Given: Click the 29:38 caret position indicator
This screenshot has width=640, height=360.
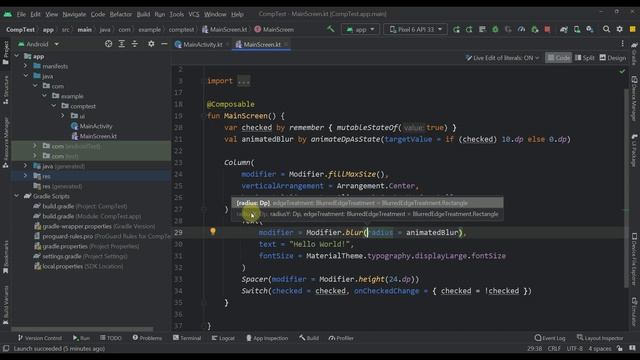Looking at the screenshot, I should (x=534, y=349).
